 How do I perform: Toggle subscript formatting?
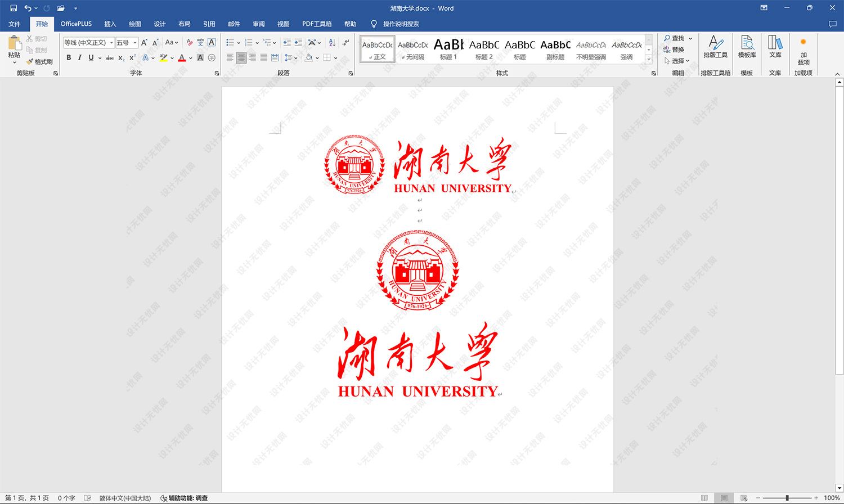[x=122, y=58]
